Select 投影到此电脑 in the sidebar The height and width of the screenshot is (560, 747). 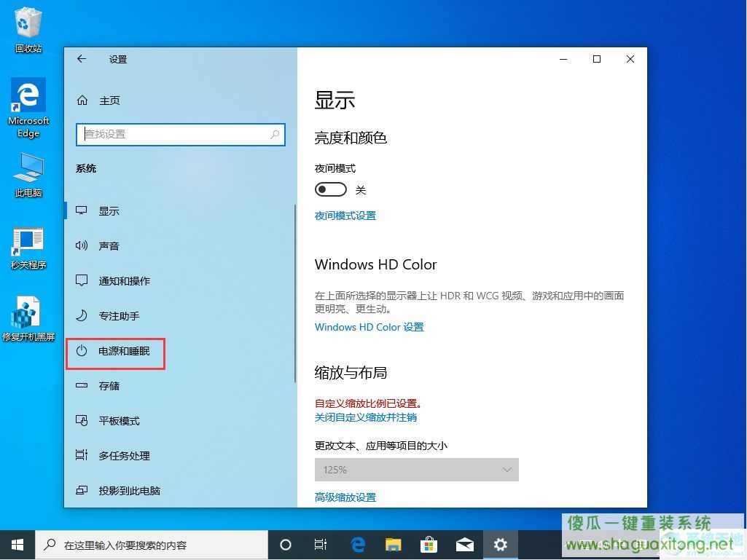click(129, 491)
